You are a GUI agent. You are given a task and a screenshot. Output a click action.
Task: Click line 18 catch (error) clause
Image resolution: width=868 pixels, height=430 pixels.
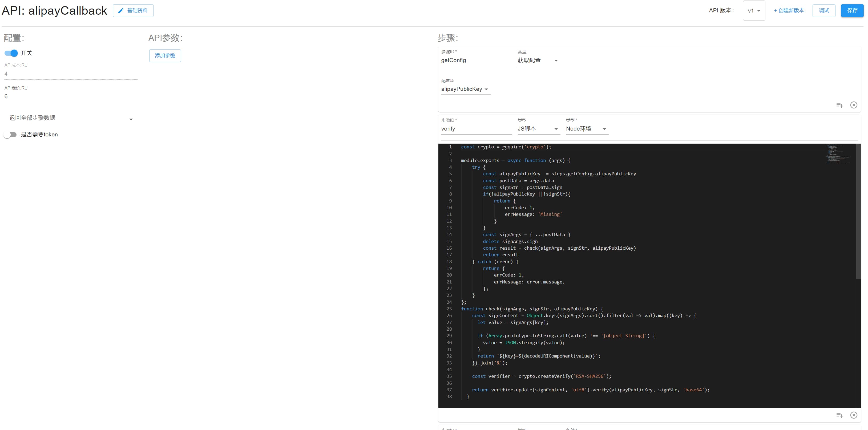tap(495, 262)
